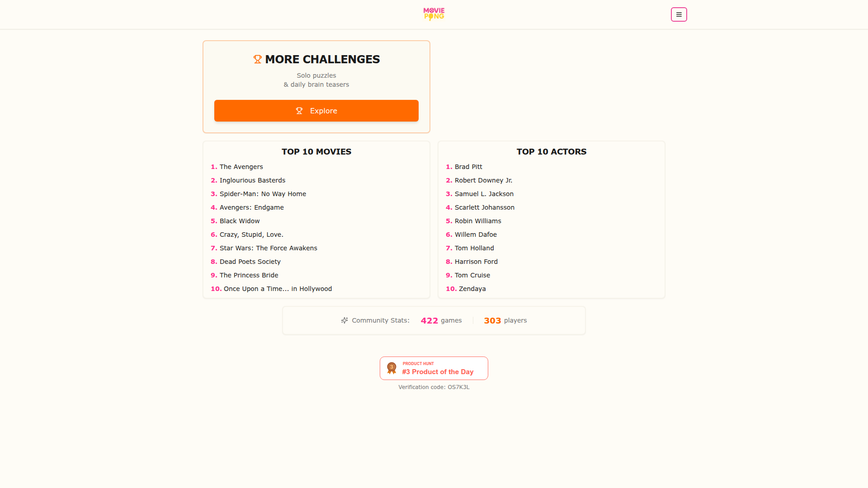Click Dead Poets Society in the list

250,262
